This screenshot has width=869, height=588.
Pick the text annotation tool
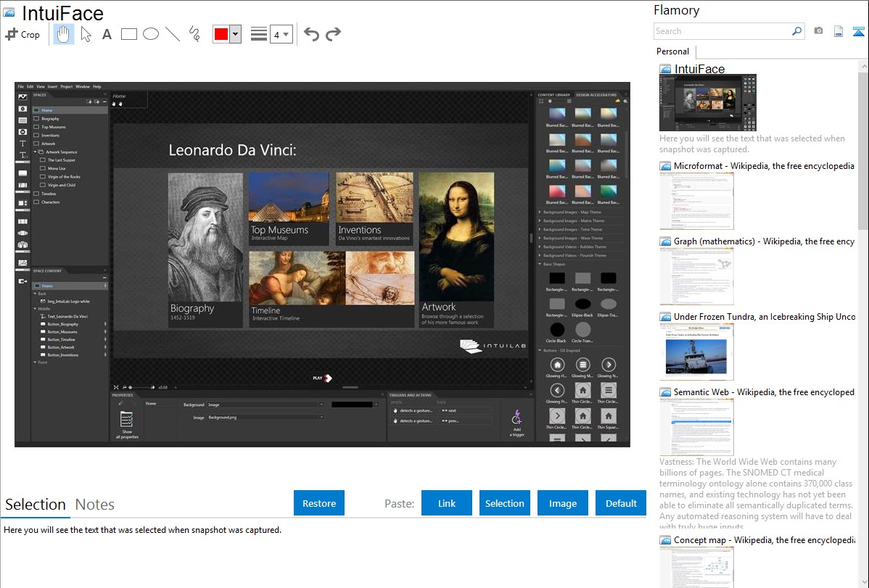107,34
